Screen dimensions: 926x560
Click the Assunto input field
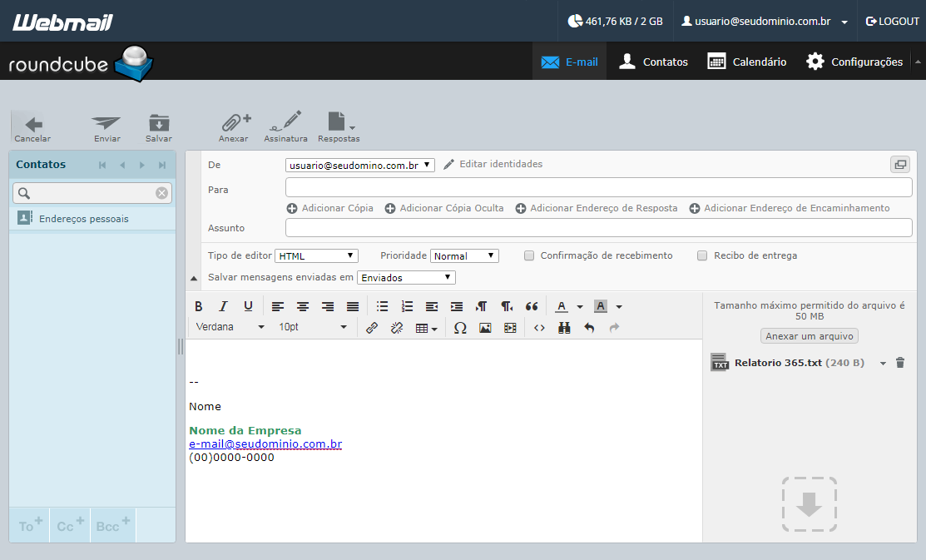(x=599, y=227)
